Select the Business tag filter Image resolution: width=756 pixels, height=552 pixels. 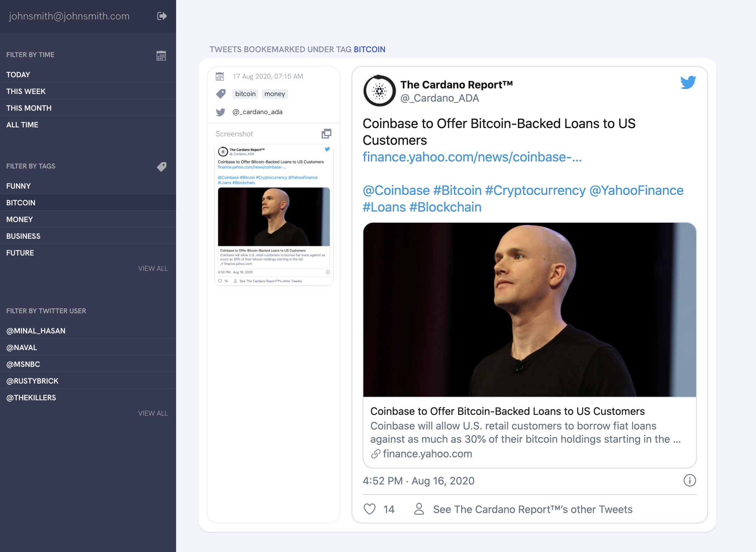88,236
